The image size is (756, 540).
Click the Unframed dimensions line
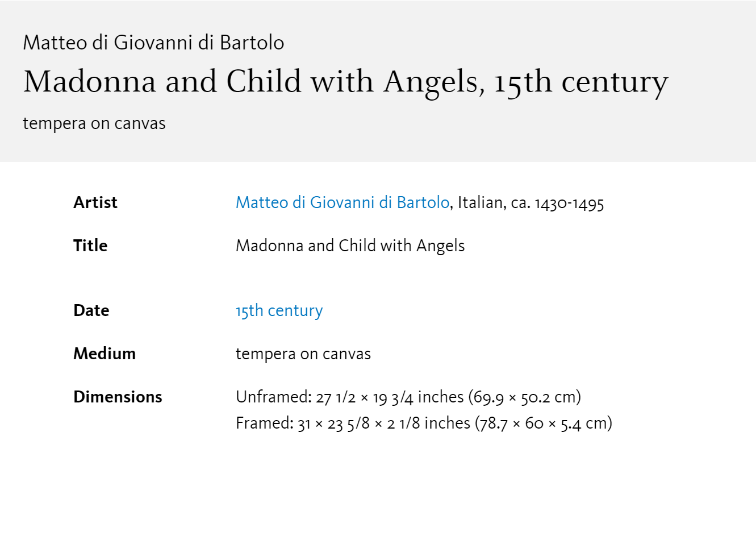[408, 397]
